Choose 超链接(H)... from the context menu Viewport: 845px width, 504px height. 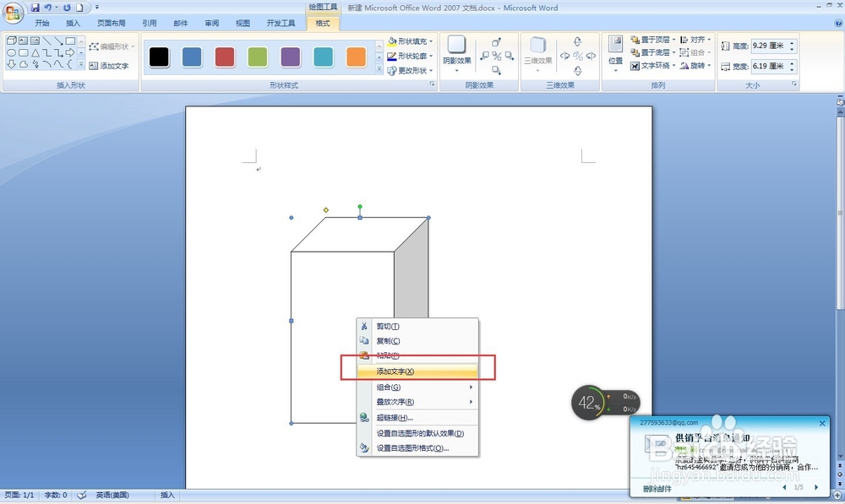417,418
